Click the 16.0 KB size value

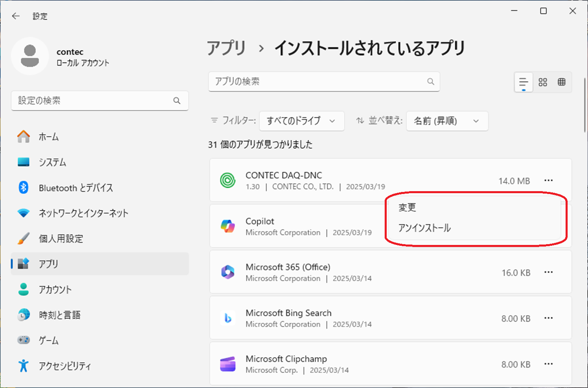pyautogui.click(x=516, y=273)
